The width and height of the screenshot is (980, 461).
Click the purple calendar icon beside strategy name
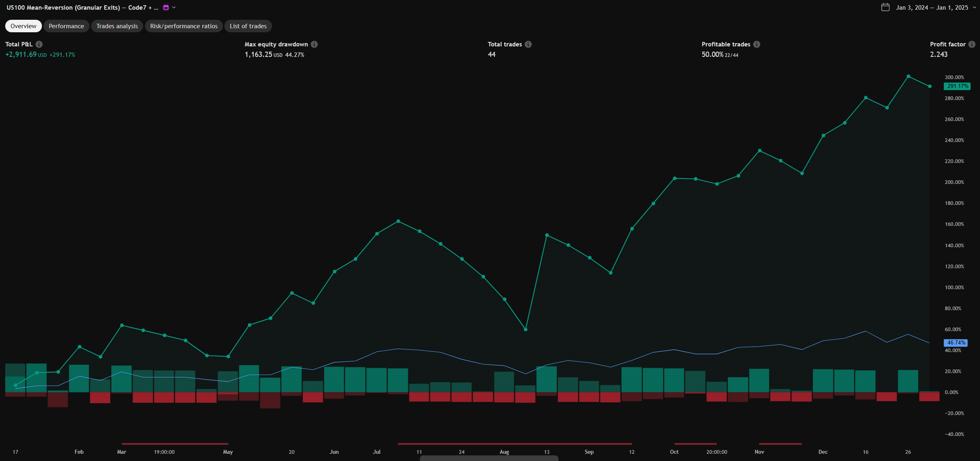click(166, 7)
